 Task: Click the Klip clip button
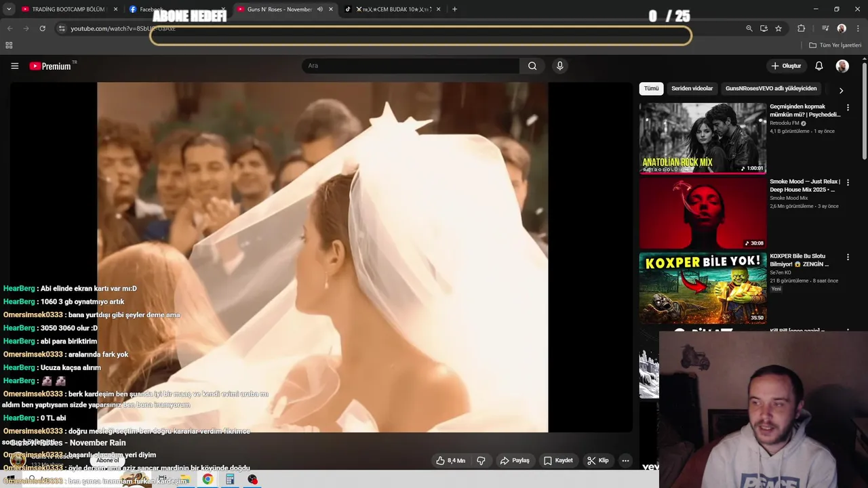coord(597,460)
